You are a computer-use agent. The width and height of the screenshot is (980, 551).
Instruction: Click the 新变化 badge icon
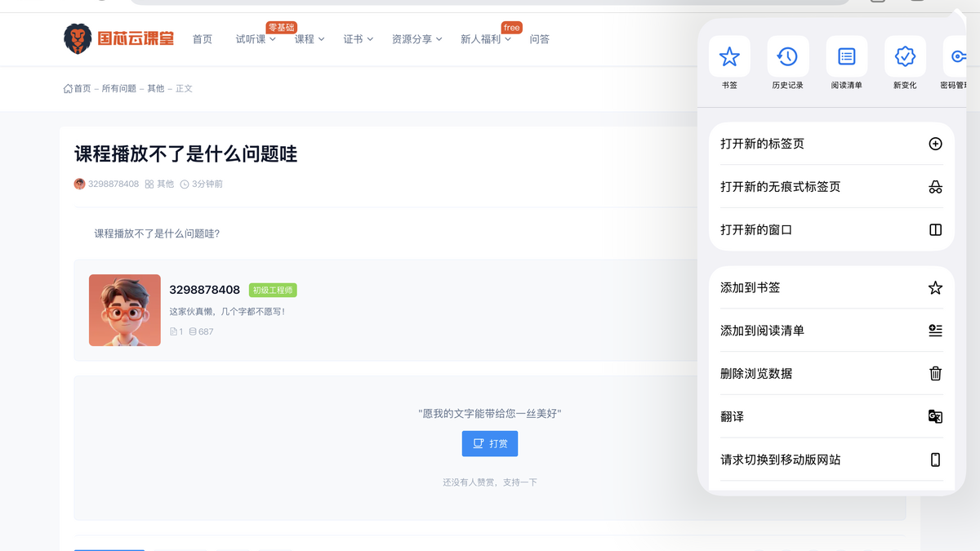tap(905, 56)
